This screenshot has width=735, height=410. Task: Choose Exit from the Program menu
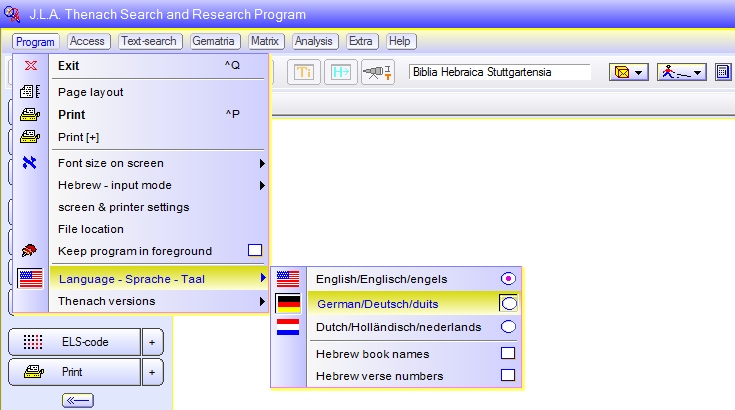158,66
